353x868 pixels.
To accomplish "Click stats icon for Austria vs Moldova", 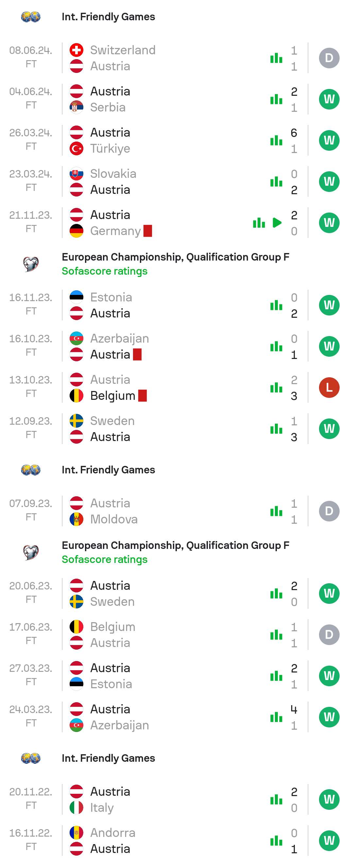I will (276, 511).
